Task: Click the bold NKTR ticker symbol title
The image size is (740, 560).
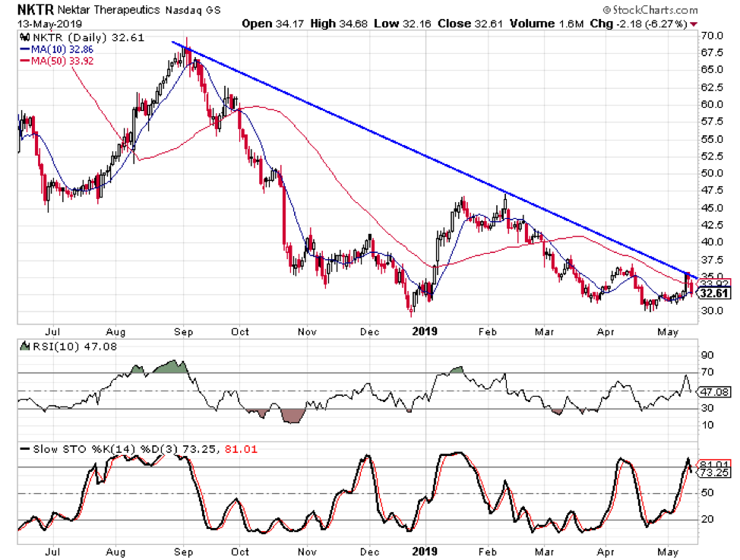Action: point(36,9)
